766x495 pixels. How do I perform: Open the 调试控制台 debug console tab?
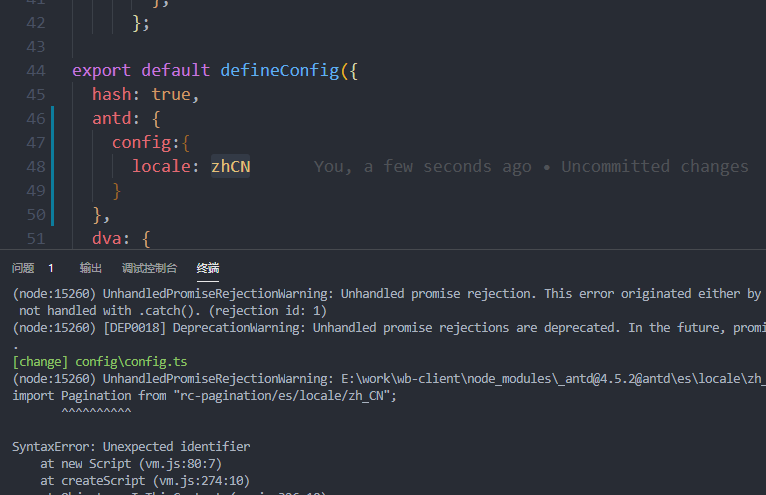pyautogui.click(x=149, y=268)
